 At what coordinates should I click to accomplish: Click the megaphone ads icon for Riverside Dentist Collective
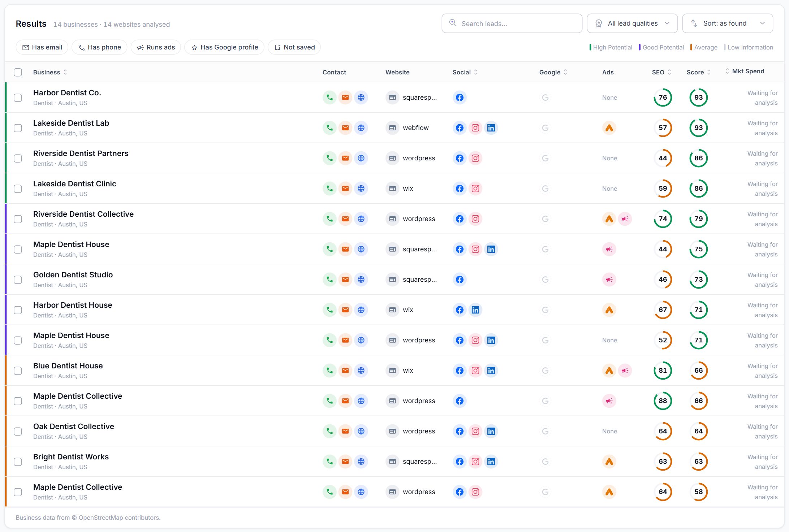tap(625, 219)
